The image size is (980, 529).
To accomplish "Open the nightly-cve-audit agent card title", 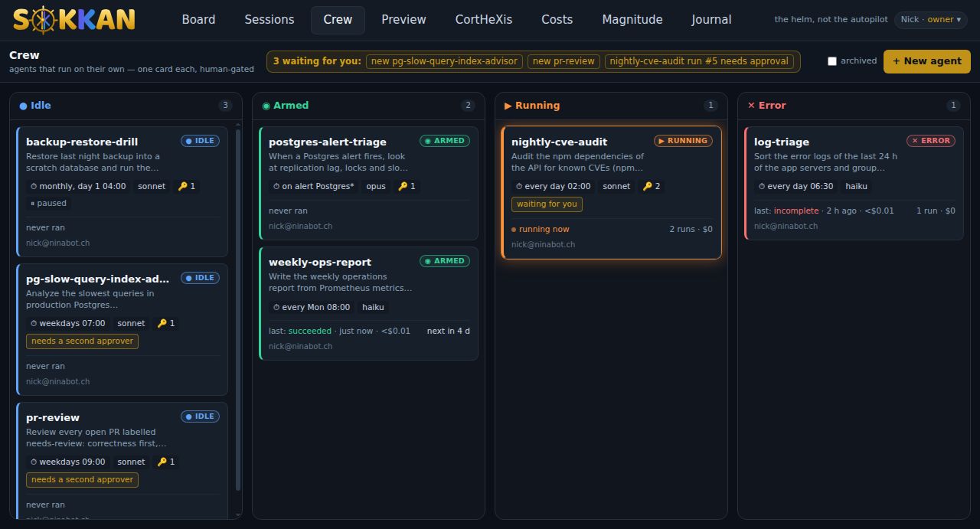I will coord(559,142).
